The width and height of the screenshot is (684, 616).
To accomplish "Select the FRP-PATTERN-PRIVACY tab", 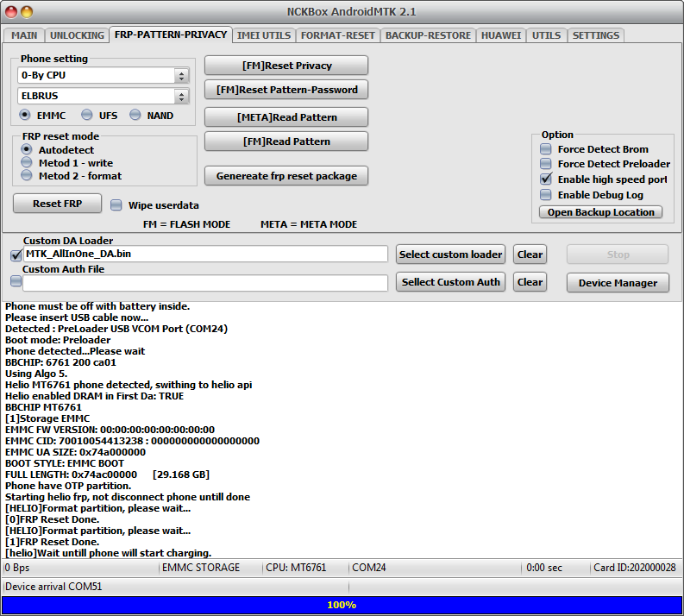I will tap(171, 35).
